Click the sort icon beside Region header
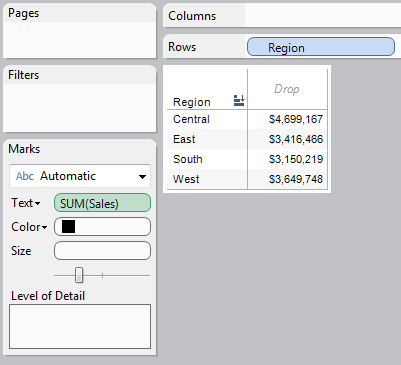 [239, 100]
